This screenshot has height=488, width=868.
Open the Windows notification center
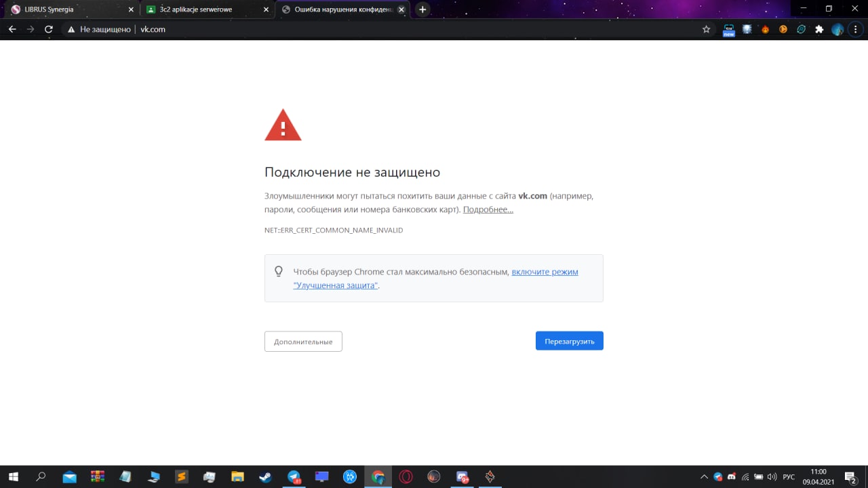click(x=850, y=477)
